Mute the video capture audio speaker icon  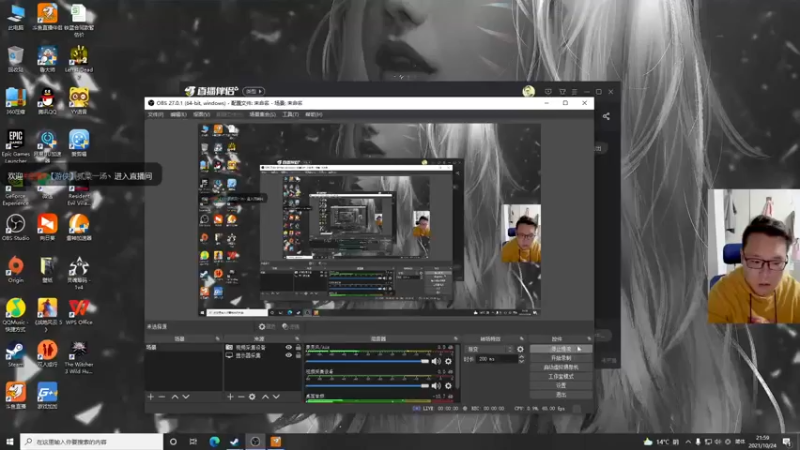[x=436, y=386]
